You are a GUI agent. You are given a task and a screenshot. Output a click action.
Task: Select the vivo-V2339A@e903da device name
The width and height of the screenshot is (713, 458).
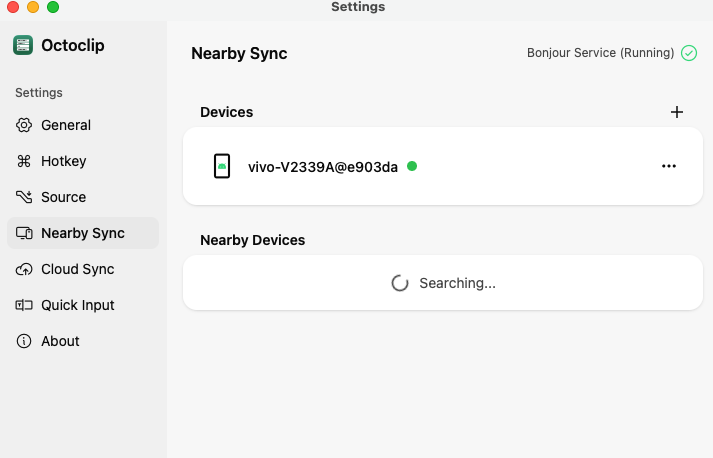click(322, 167)
